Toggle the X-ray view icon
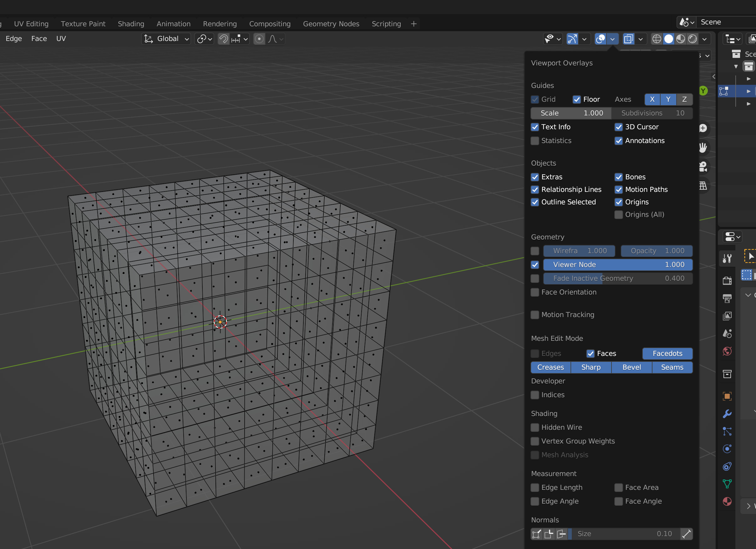Screen dimensions: 756x549 tap(628, 39)
